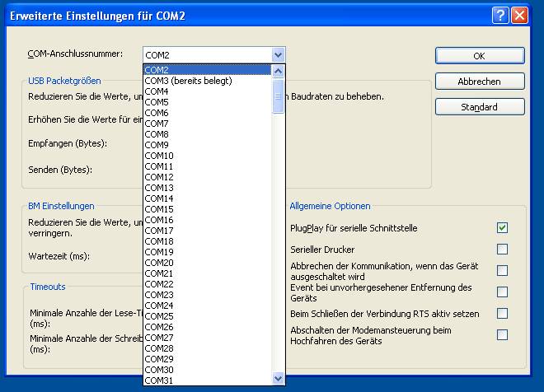Close the Erweiterte Einstellungen dialog
Viewport: 544px width, 392px height.
[x=519, y=16]
